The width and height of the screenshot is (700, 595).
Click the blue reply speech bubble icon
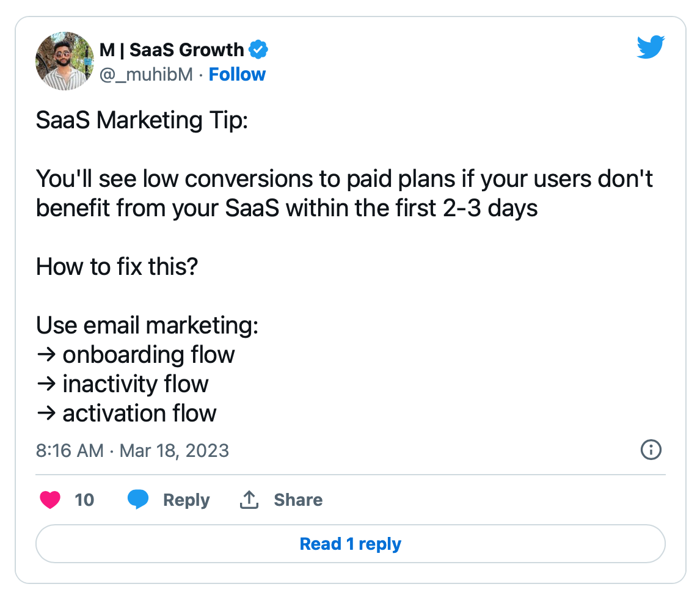pos(138,499)
